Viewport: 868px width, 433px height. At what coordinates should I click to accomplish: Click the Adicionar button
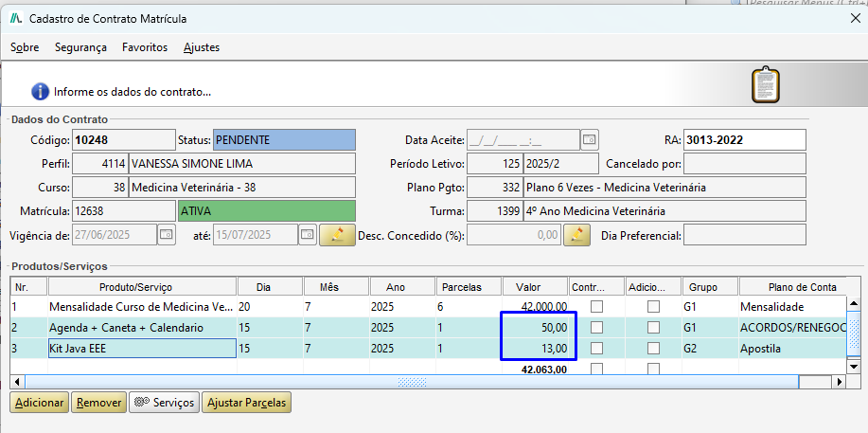[x=40, y=403]
